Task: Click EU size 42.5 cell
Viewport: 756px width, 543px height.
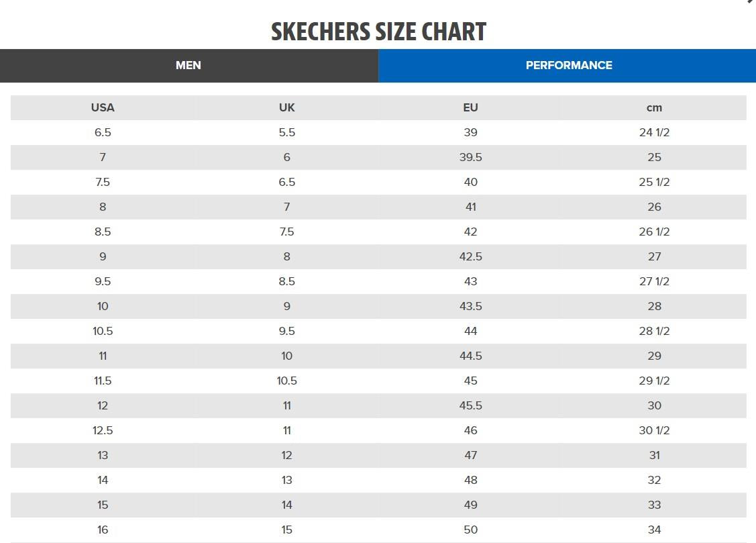Action: (470, 256)
